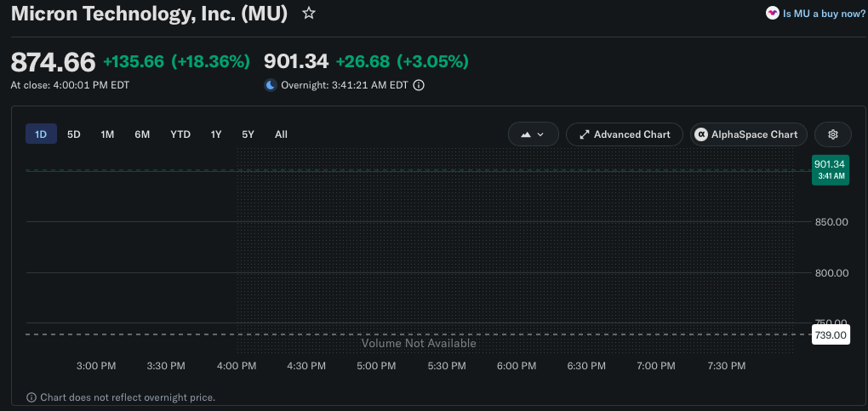Click the 800.00 axis label
The width and height of the screenshot is (868, 411).
[831, 273]
